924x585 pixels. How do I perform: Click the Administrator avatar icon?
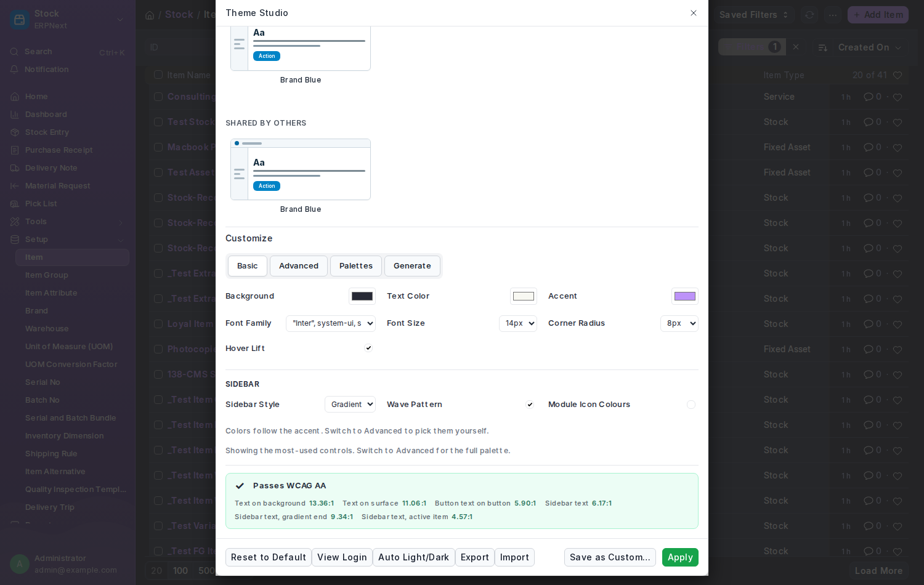(x=20, y=564)
